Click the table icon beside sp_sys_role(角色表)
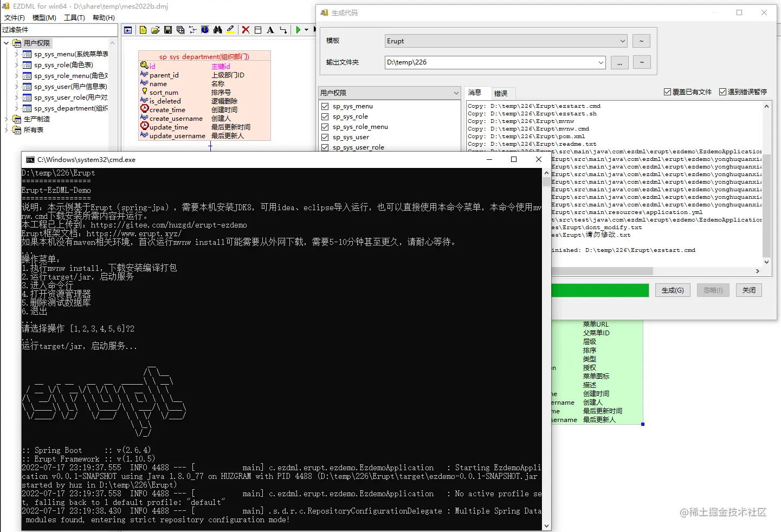 point(27,65)
